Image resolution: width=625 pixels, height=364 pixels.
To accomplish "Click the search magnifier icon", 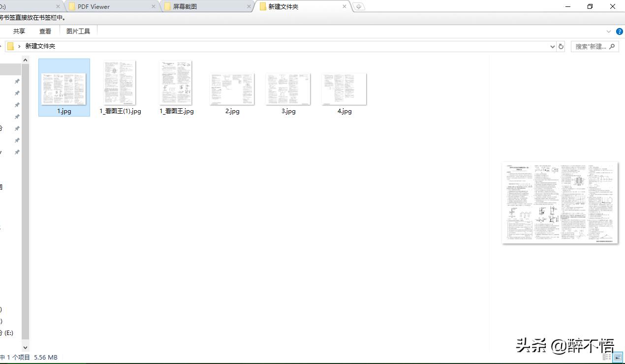I will (x=612, y=46).
